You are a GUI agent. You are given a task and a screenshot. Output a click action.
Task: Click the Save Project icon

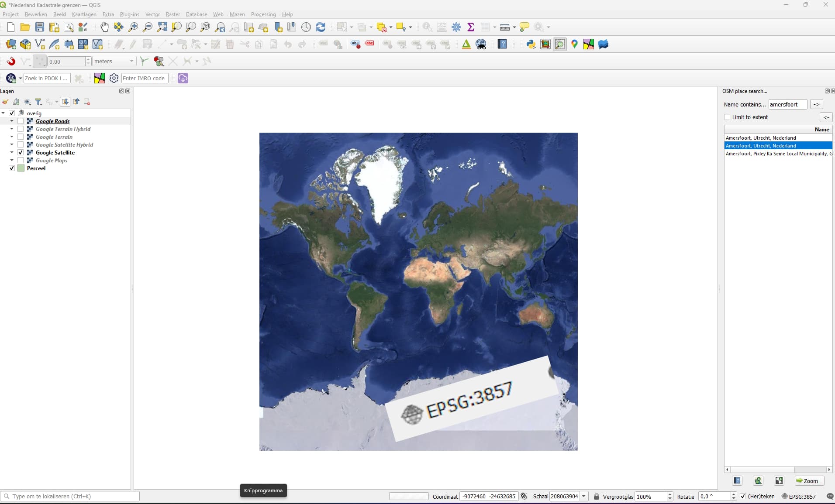tap(40, 27)
